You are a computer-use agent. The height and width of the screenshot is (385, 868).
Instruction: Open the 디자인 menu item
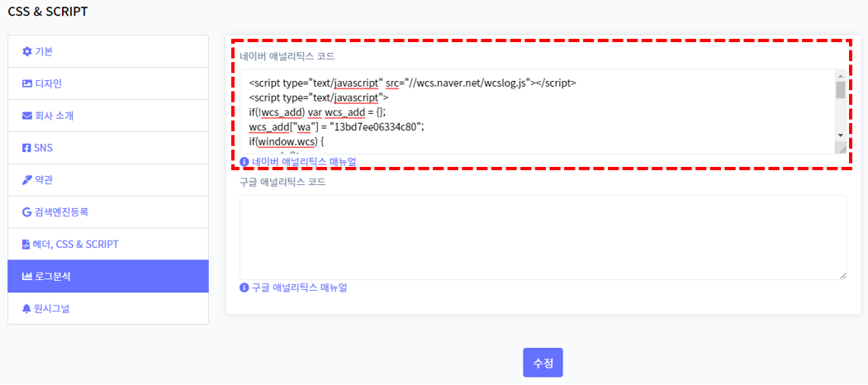[108, 83]
